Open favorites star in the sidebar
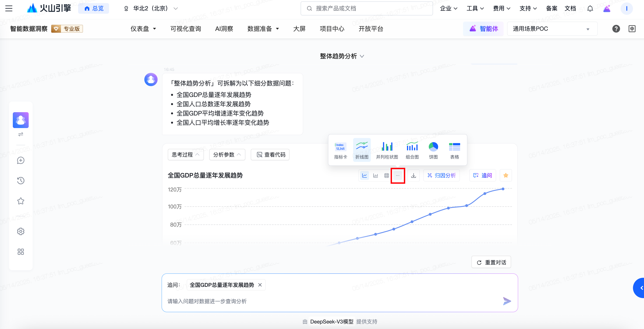 tap(21, 201)
